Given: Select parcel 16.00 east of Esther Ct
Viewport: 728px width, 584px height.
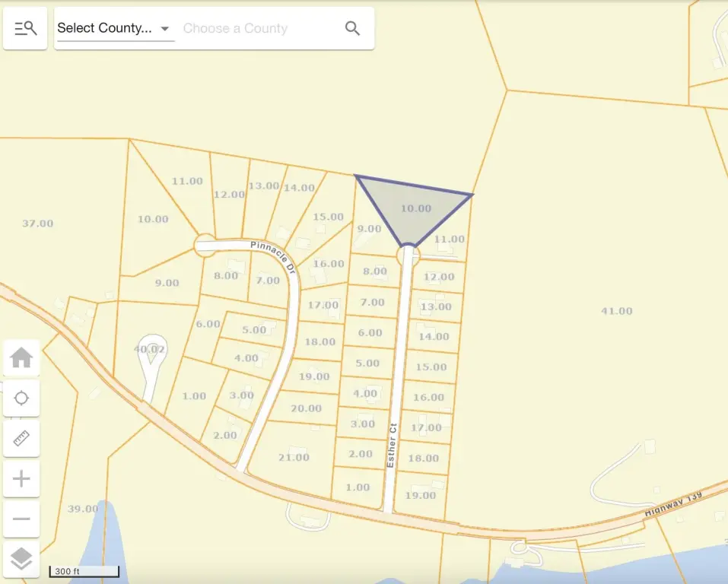Looking at the screenshot, I should (x=428, y=398).
